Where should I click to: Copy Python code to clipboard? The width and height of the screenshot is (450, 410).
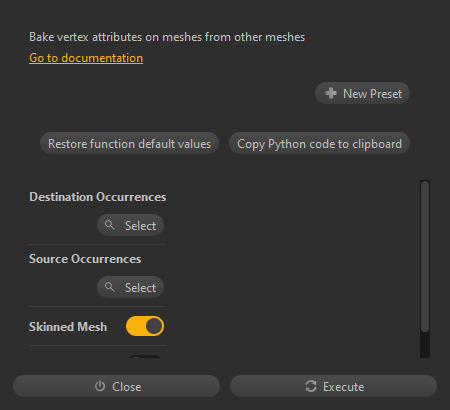tap(319, 144)
